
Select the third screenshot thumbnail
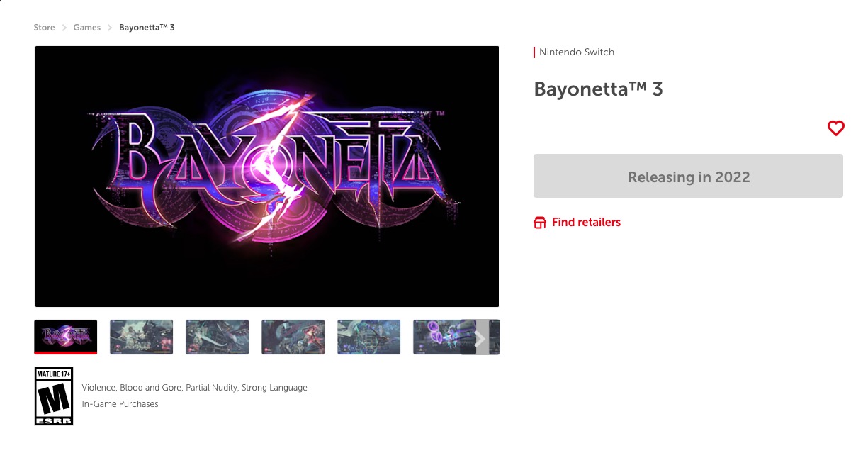pyautogui.click(x=218, y=337)
